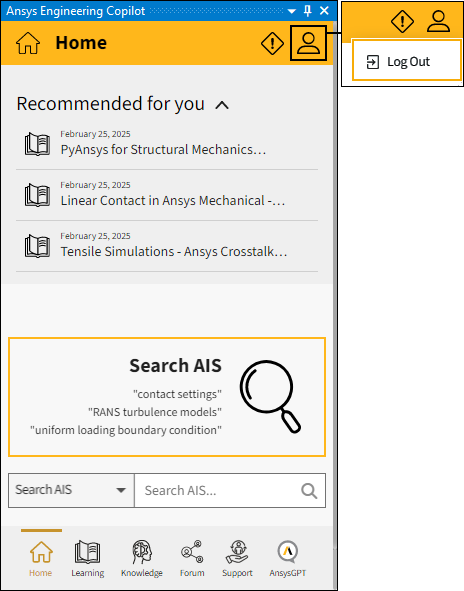The width and height of the screenshot is (464, 591).
Task: Click the warning diamond icon beside profile
Action: click(x=272, y=43)
